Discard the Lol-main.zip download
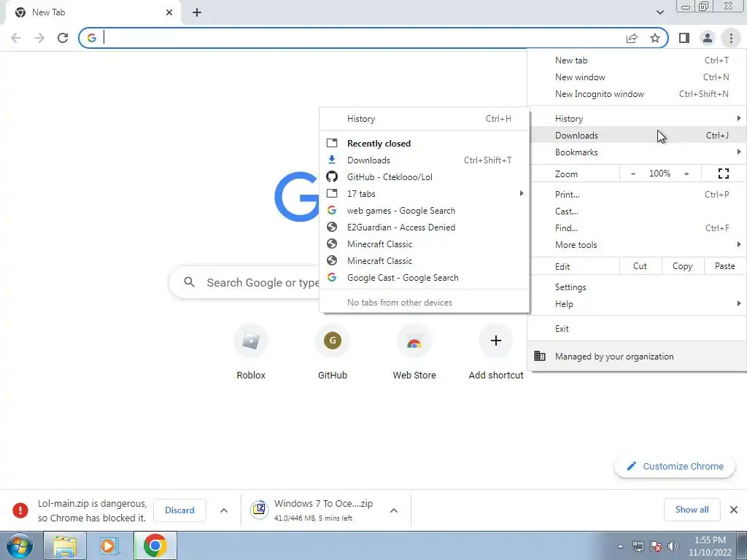 [179, 510]
